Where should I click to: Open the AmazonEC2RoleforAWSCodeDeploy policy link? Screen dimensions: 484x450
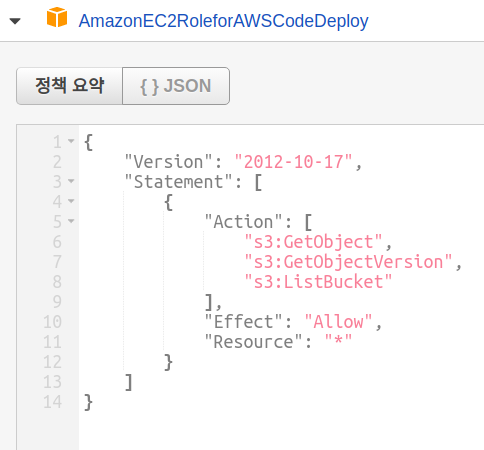[x=223, y=21]
